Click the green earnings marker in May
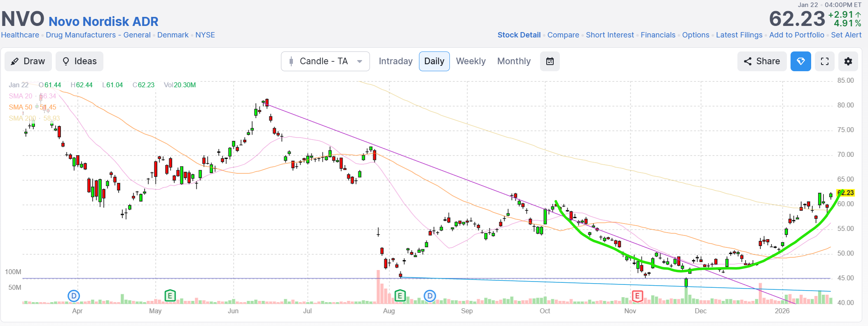This screenshot has width=868, height=326. [170, 296]
